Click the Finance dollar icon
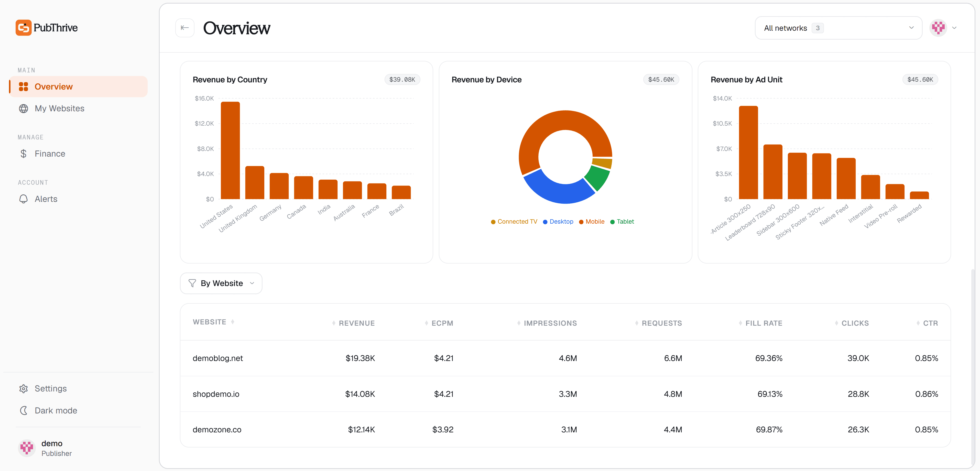This screenshot has height=471, width=980. pyautogui.click(x=24, y=154)
